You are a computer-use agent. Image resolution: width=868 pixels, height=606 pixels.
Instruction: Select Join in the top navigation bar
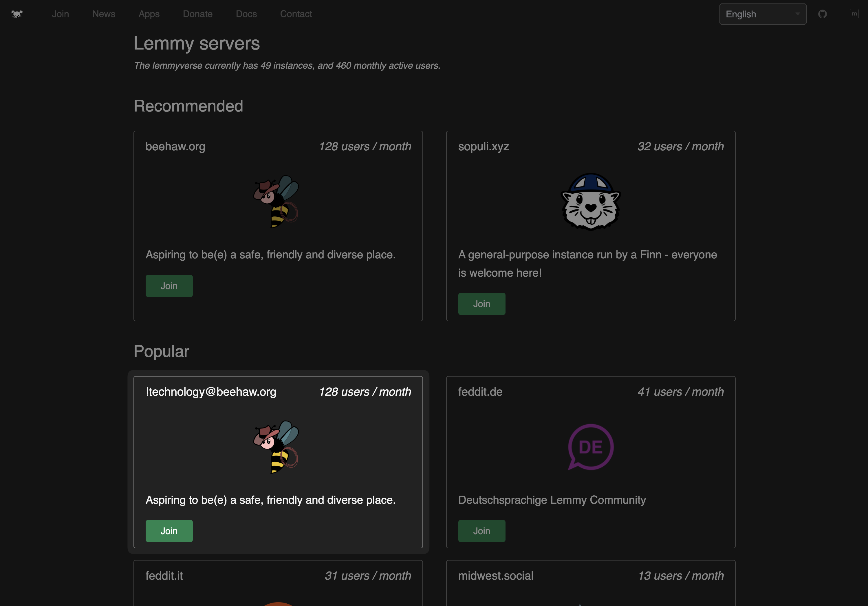(x=61, y=14)
